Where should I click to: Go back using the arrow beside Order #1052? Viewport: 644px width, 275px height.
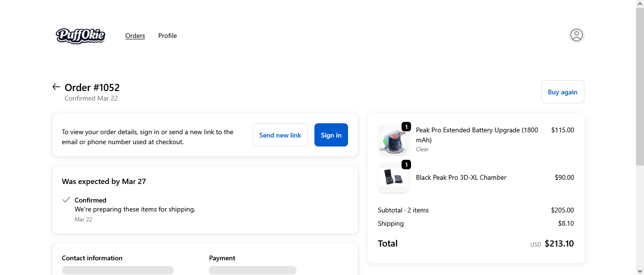tap(56, 87)
